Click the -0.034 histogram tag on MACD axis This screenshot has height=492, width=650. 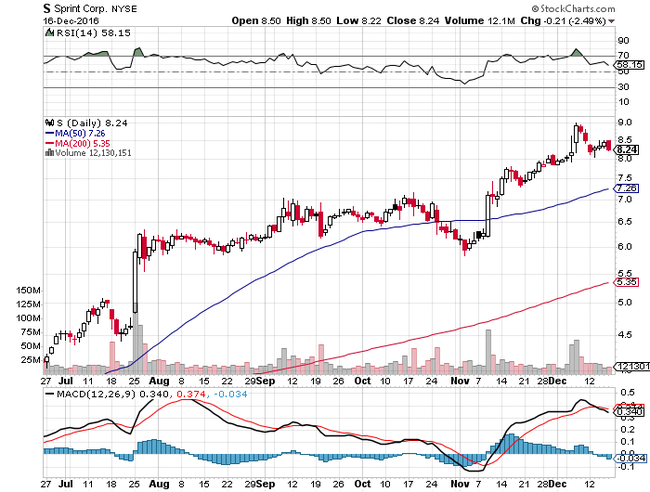(630, 458)
